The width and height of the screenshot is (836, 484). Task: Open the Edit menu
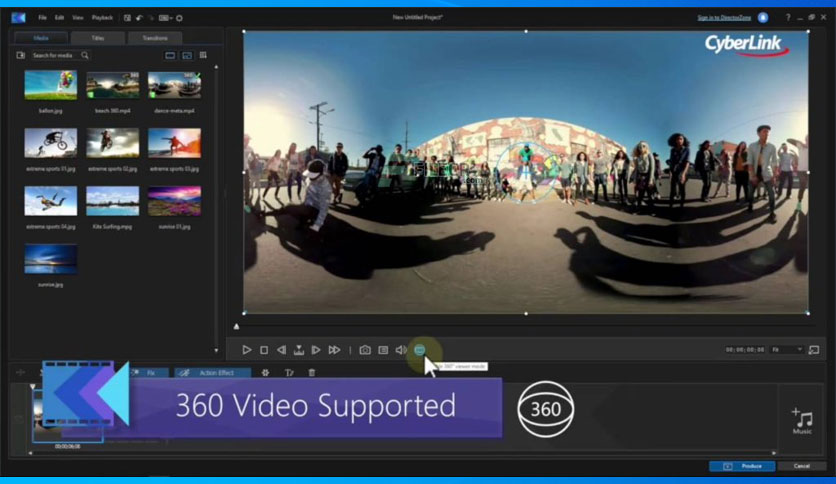click(x=59, y=18)
